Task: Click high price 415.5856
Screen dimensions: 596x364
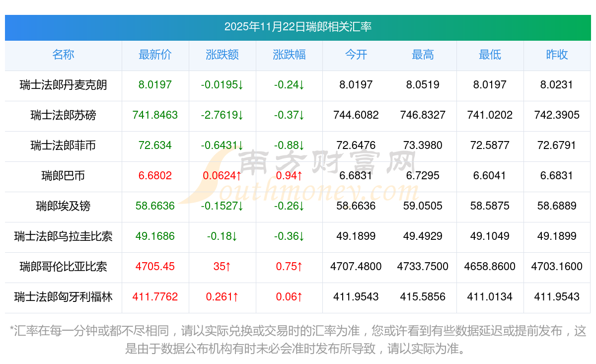Action: (423, 297)
